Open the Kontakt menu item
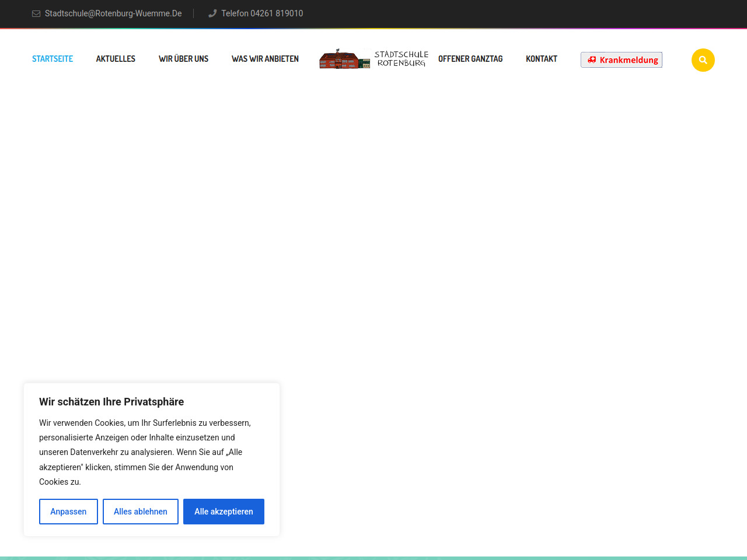The width and height of the screenshot is (747, 560). coord(542,59)
